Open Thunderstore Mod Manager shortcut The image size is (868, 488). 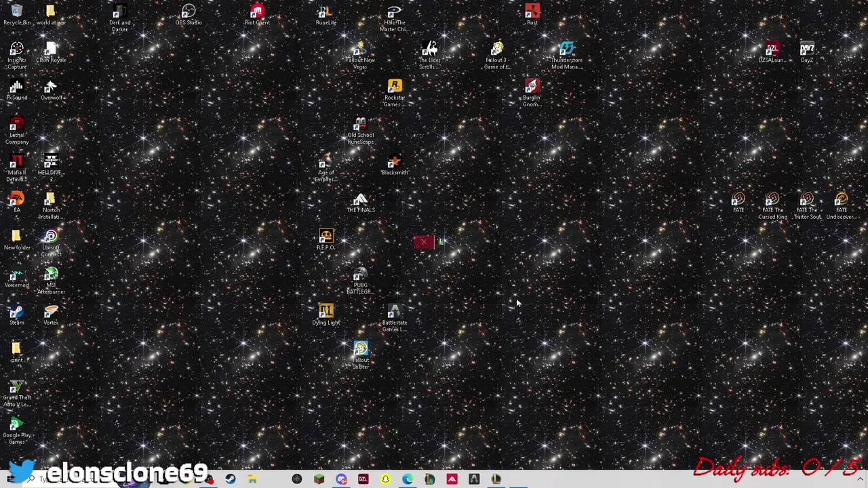(566, 55)
